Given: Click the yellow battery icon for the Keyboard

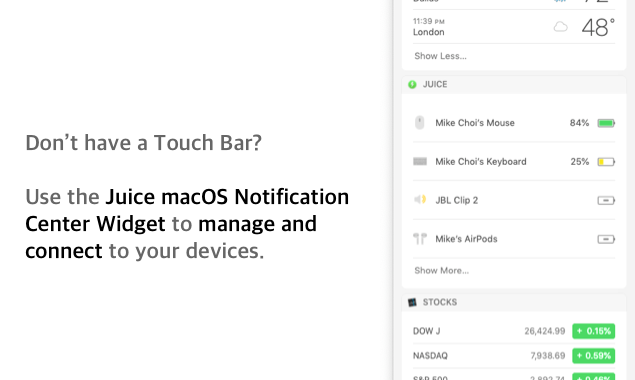Looking at the screenshot, I should click(x=606, y=162).
